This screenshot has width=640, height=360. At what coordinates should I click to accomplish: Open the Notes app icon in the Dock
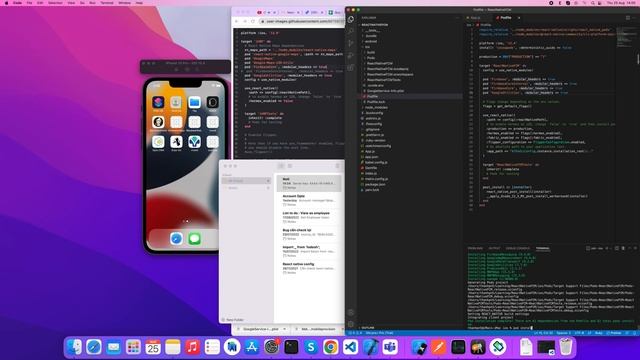[x=173, y=347]
